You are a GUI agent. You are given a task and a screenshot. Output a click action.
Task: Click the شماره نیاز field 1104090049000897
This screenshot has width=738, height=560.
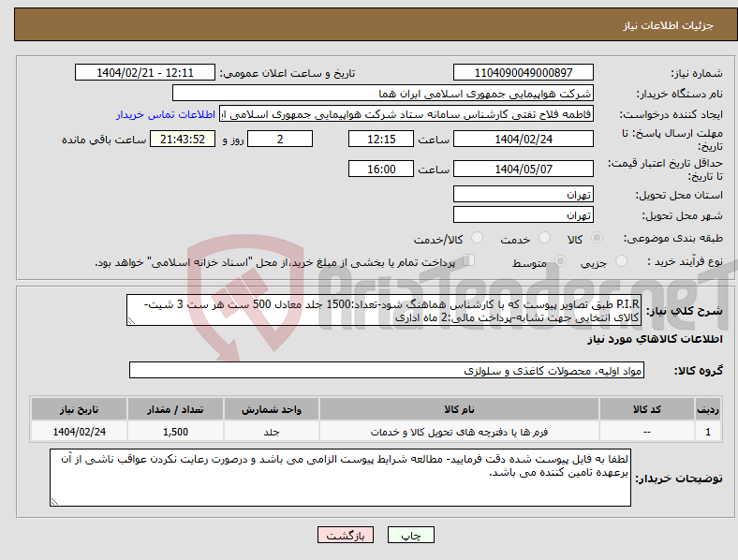(523, 72)
